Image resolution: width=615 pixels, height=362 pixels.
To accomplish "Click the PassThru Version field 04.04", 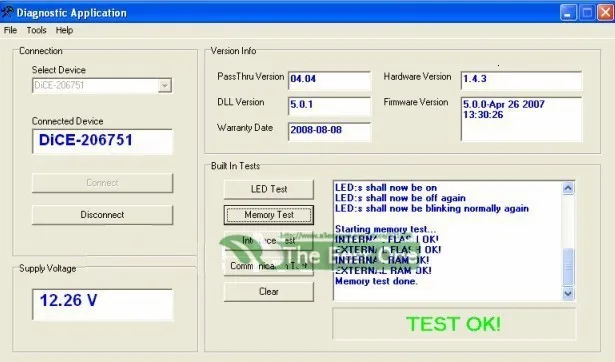I will tap(329, 80).
